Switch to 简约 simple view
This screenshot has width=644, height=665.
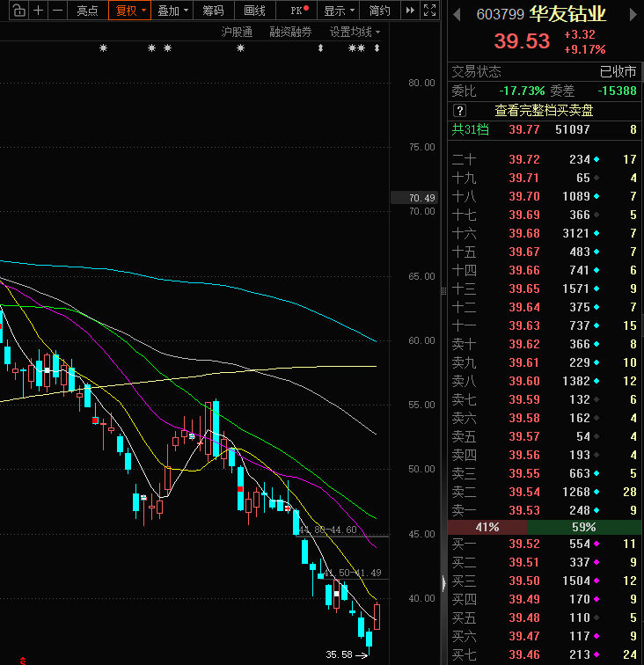pos(379,11)
